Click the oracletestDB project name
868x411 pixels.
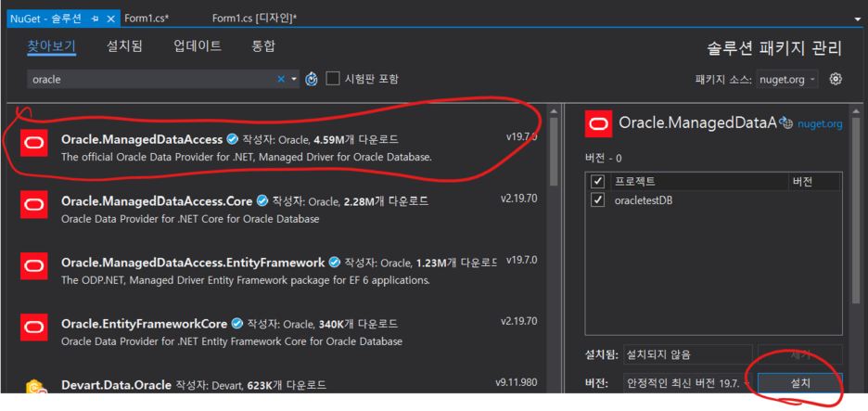tap(644, 200)
